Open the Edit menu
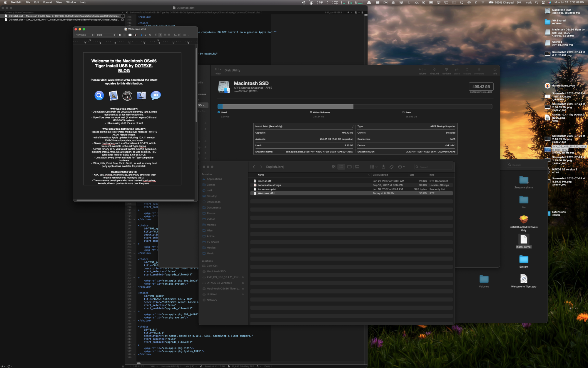Screen dimensions: 588x368 36,2
